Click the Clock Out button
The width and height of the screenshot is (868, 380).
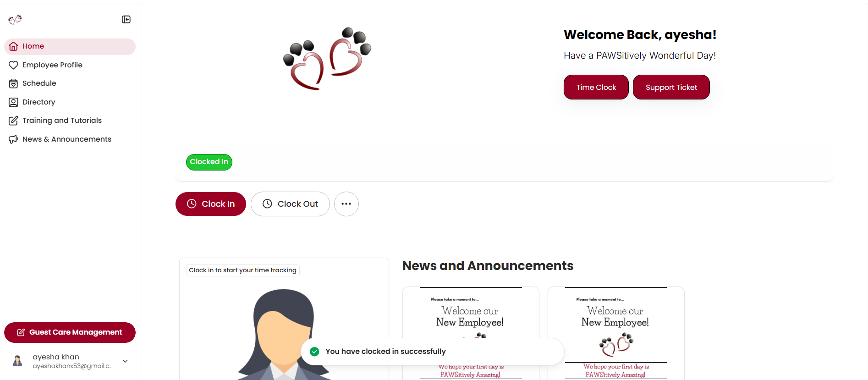pyautogui.click(x=290, y=204)
